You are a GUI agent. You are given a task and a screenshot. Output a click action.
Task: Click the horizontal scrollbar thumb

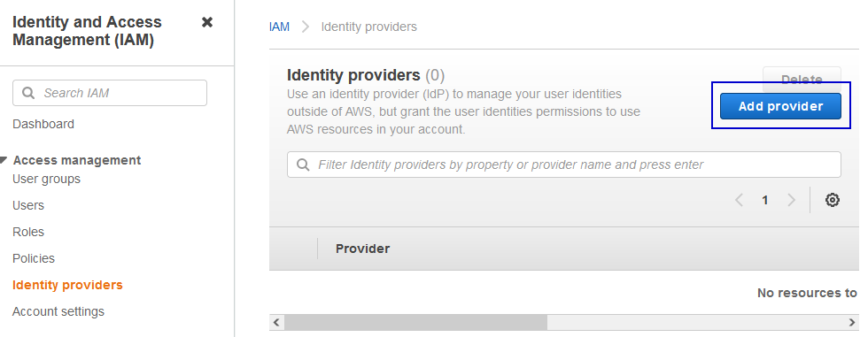tap(415, 322)
